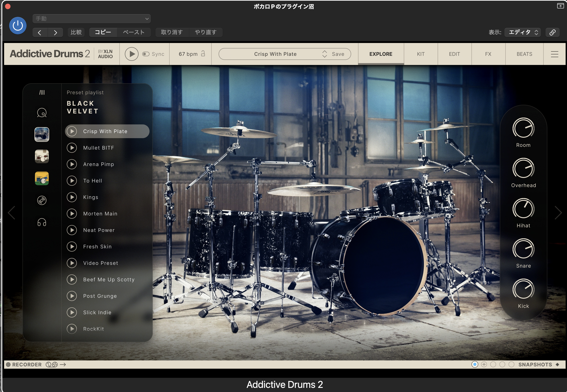Image resolution: width=567 pixels, height=392 pixels.
Task: Click the 比較 compare button
Action: 76,32
